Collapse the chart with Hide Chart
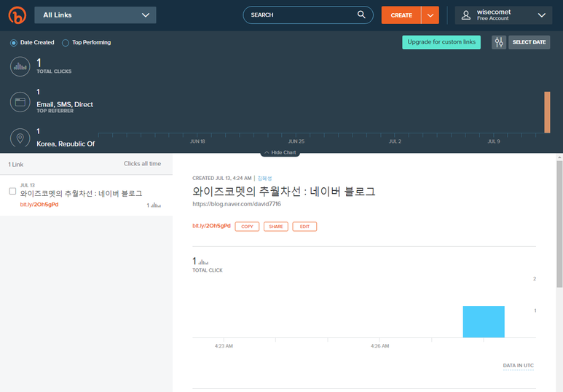This screenshot has height=392, width=563. pyautogui.click(x=280, y=153)
